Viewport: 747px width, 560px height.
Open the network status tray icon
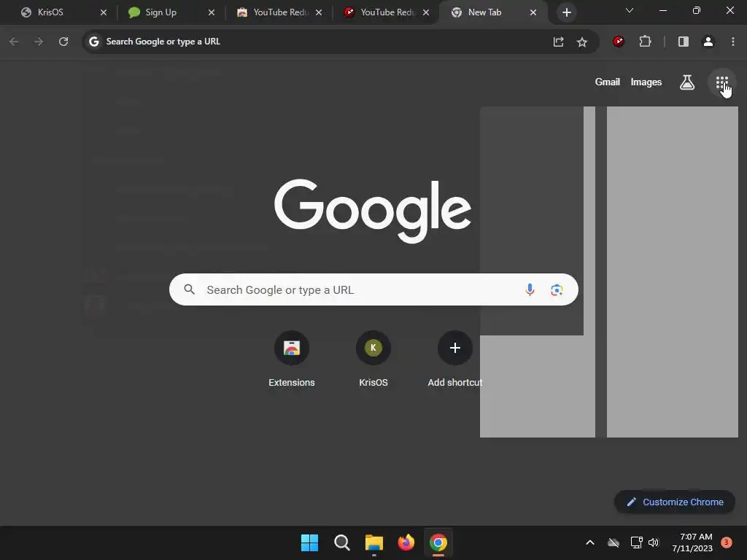tap(636, 542)
